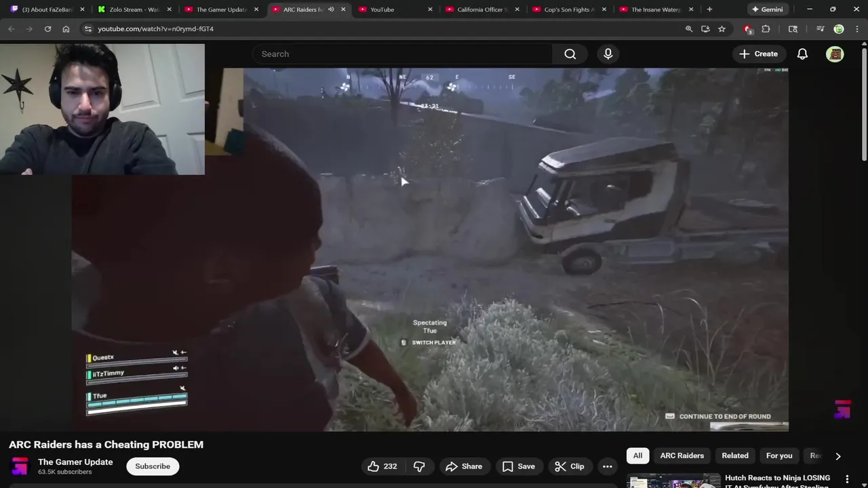
Task: Click the video title 'ARC Raiders has a Cheating PROBLEM'
Action: pyautogui.click(x=106, y=445)
